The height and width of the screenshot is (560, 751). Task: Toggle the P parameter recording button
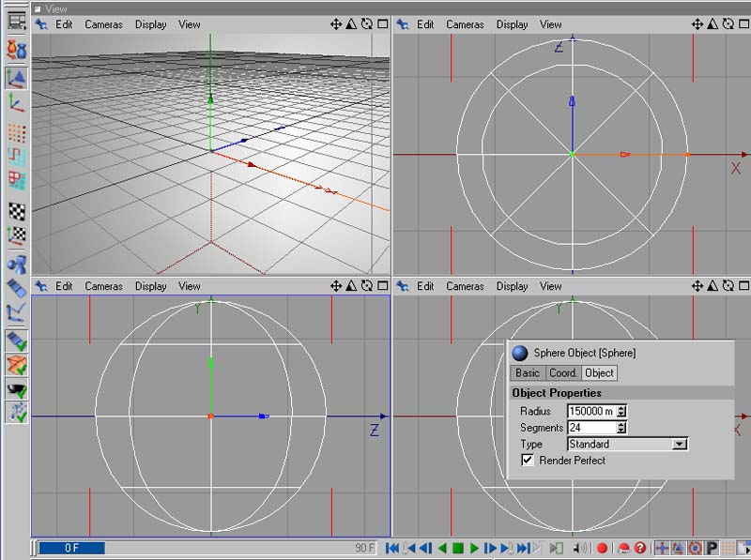(712, 548)
